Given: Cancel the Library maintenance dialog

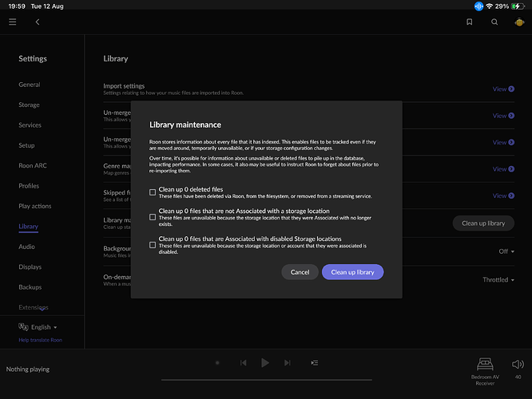Looking at the screenshot, I should click(300, 272).
